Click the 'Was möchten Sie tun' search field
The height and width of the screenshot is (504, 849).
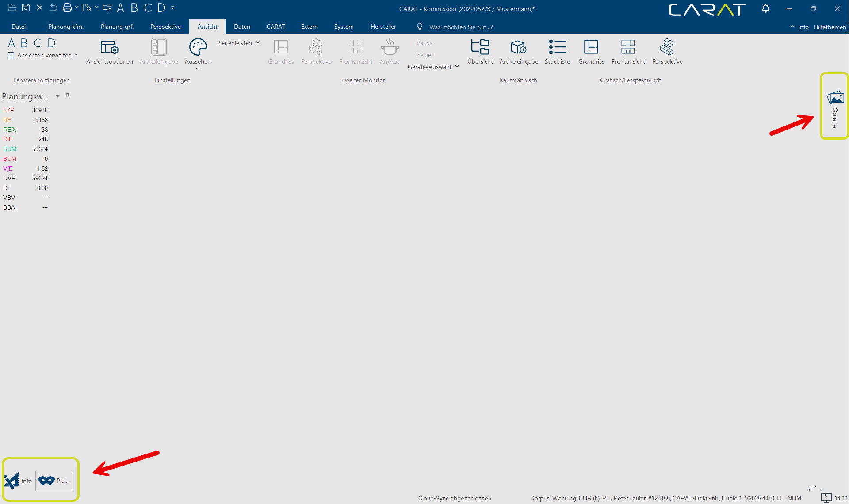click(460, 27)
